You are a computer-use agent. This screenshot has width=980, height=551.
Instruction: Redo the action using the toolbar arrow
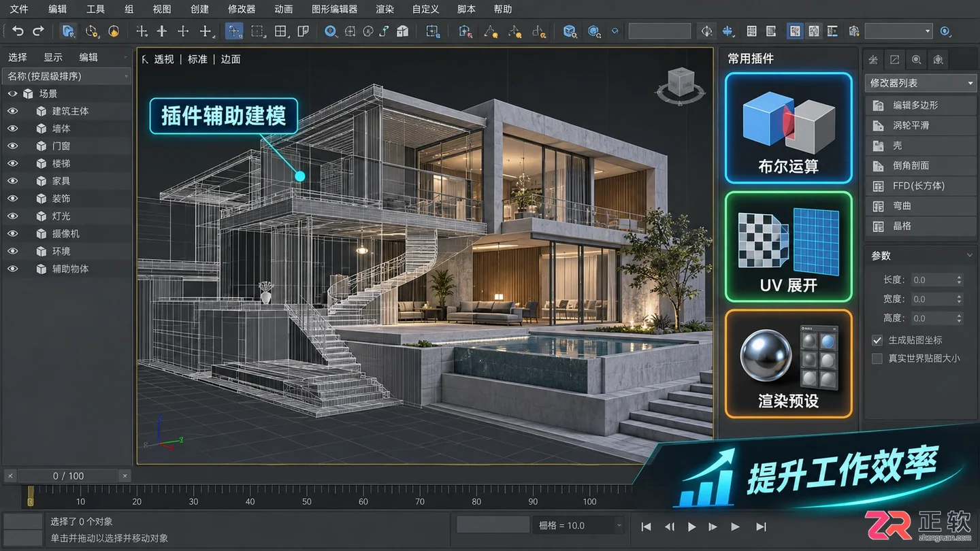click(39, 31)
